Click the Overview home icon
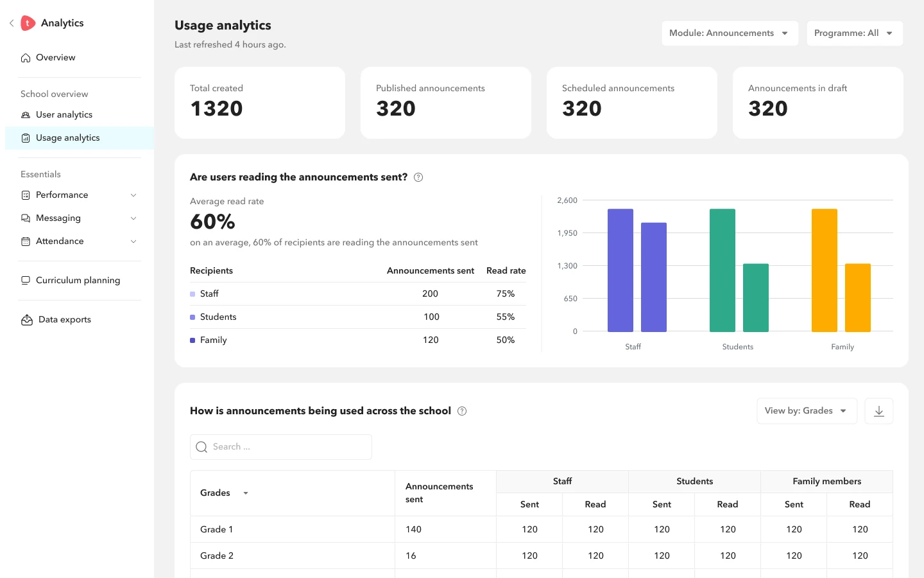The height and width of the screenshot is (578, 924). pyautogui.click(x=26, y=58)
